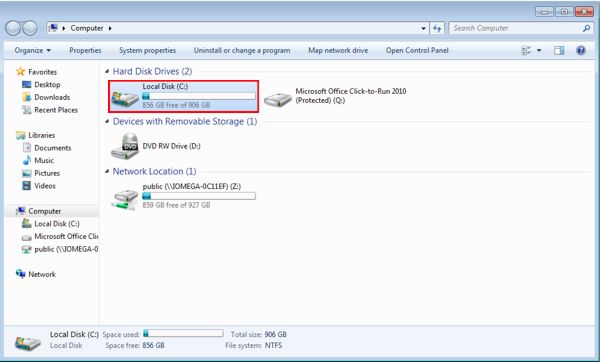Screen dimensions: 600x362
Task: Click the Hard Disk Drives (2) header
Action: point(152,71)
